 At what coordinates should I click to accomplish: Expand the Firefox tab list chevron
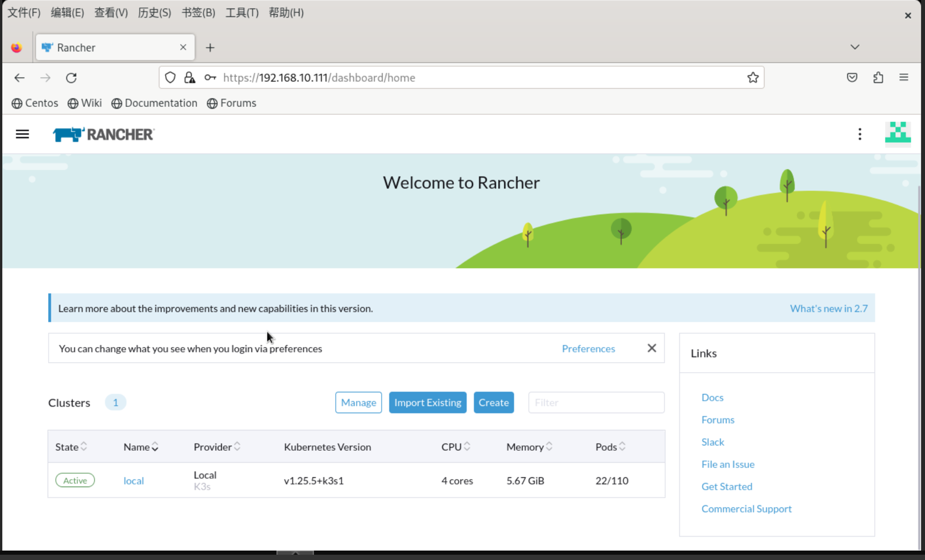coord(855,47)
